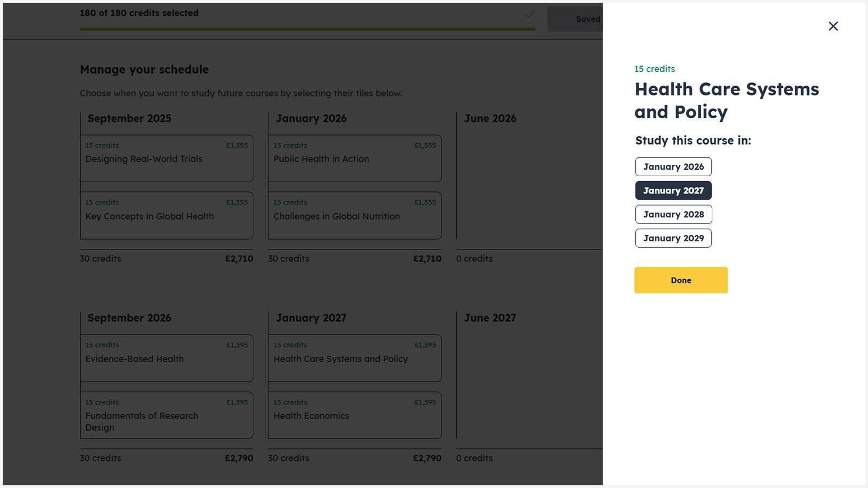The height and width of the screenshot is (488, 868).
Task: Select Health Care Systems and Policy tile
Action: click(x=354, y=358)
